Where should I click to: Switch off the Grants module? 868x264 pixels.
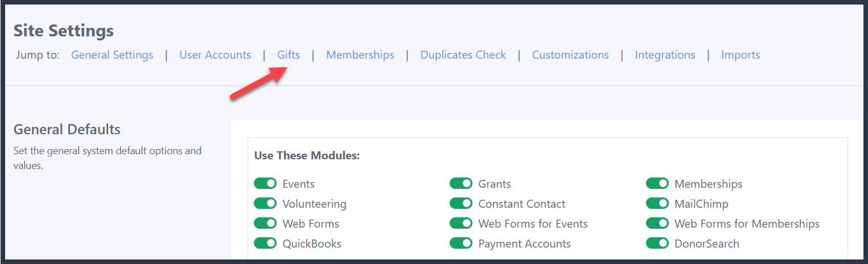(x=461, y=184)
